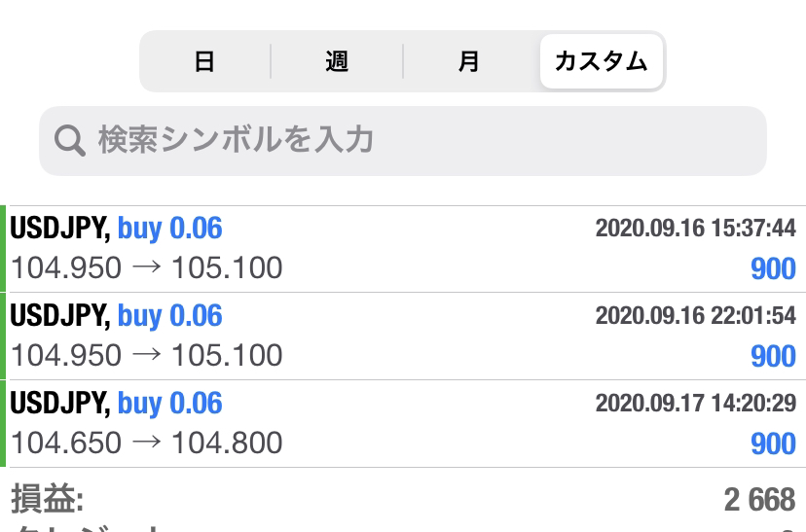806x532 pixels.
Task: Open the USDJPY trade from 2020.09.17
Action: click(403, 424)
